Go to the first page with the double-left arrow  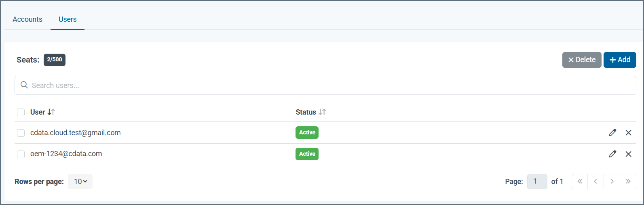(x=580, y=182)
